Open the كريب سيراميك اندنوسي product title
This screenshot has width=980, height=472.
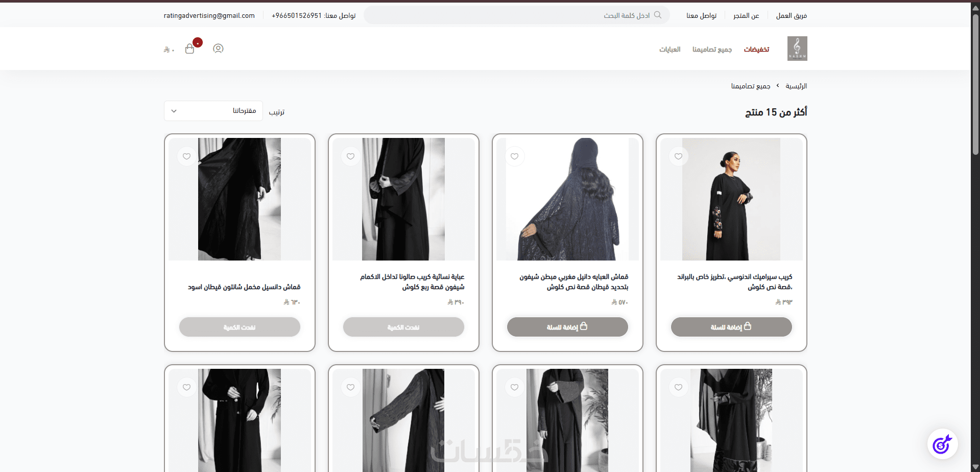(734, 282)
